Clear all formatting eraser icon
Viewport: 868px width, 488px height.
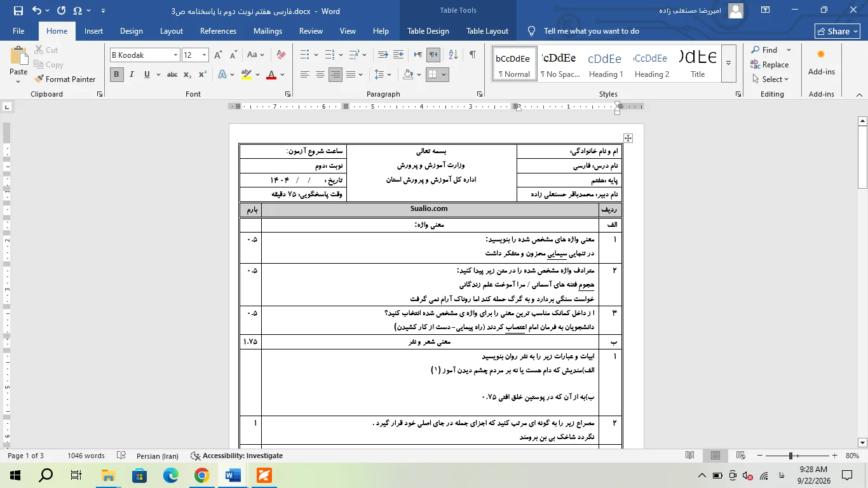[x=281, y=55]
